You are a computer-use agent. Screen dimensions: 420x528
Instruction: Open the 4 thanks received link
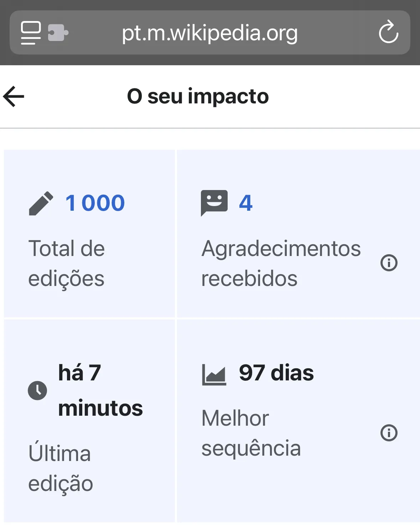pos(246,203)
